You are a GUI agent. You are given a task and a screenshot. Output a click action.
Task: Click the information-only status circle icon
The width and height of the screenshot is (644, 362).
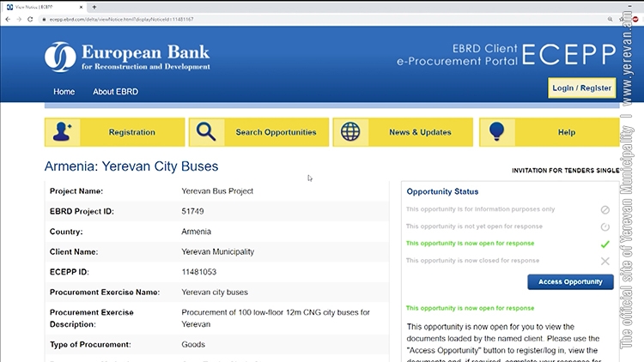tap(605, 209)
